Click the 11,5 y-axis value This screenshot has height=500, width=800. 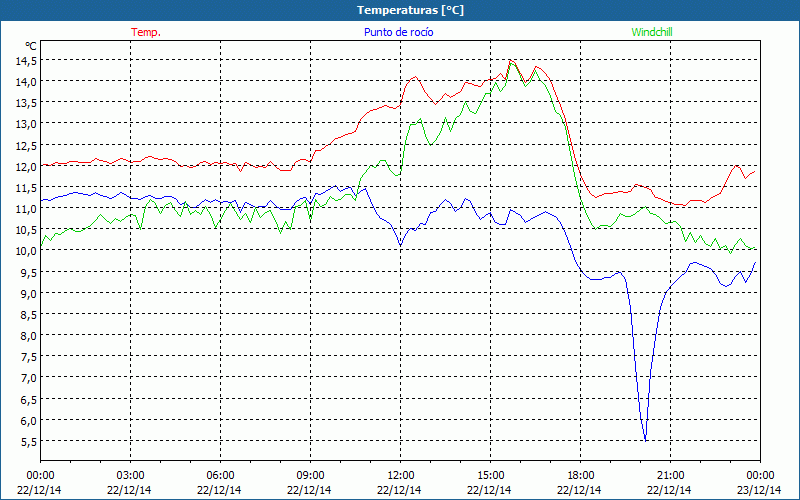click(x=26, y=188)
